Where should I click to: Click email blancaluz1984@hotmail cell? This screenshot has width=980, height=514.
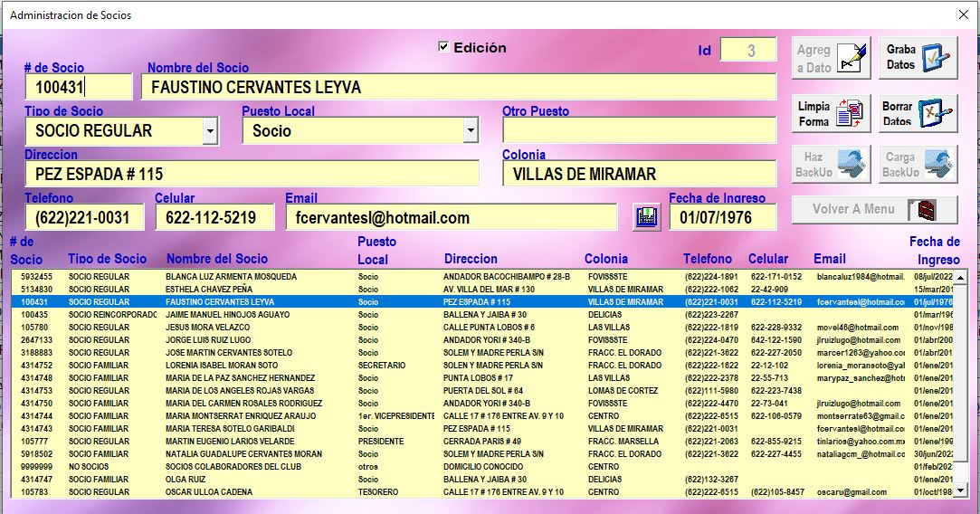click(861, 276)
